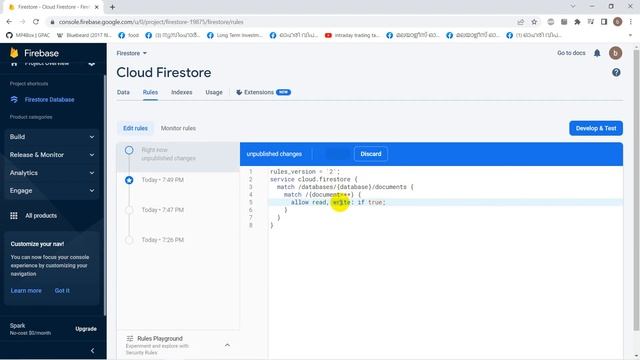Select the Firestore browser tab
The image size is (640, 360).
pyautogui.click(x=53, y=7)
